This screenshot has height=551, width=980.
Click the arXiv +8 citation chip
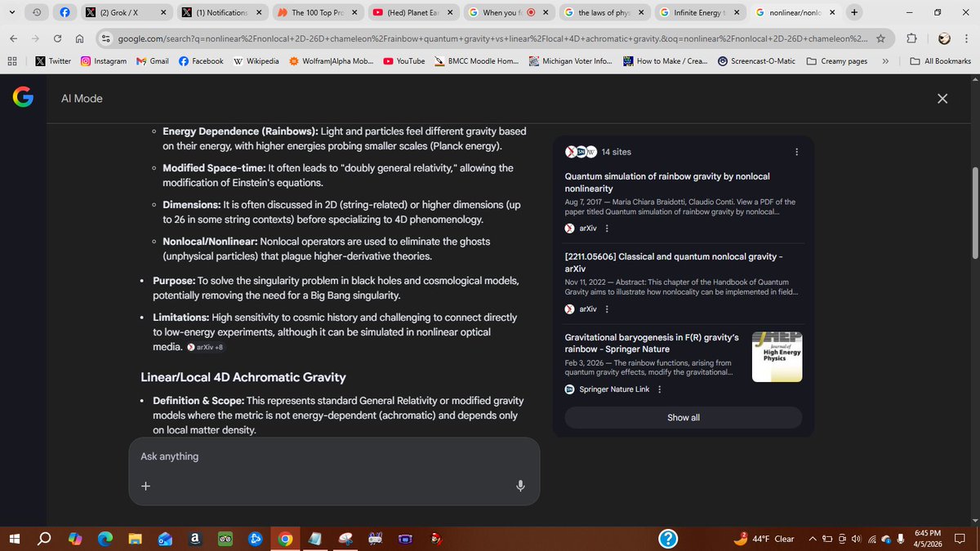coord(205,347)
